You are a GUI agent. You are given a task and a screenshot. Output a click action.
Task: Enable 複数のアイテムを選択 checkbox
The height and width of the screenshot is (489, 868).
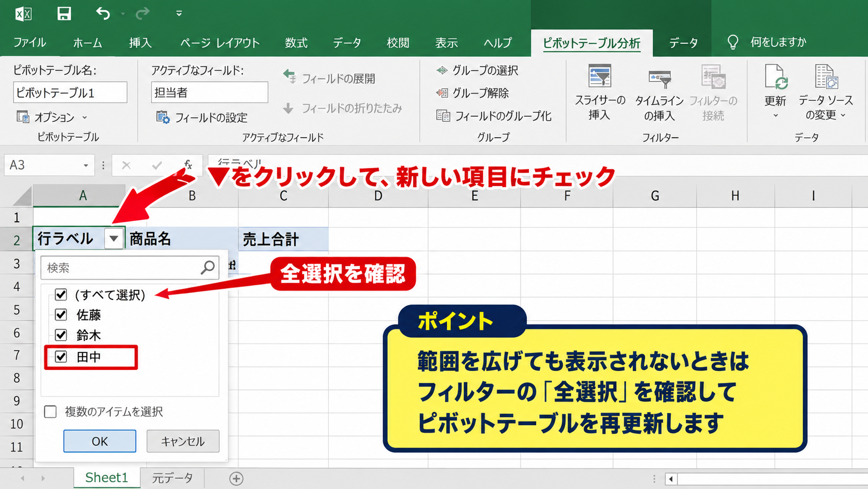(x=50, y=412)
